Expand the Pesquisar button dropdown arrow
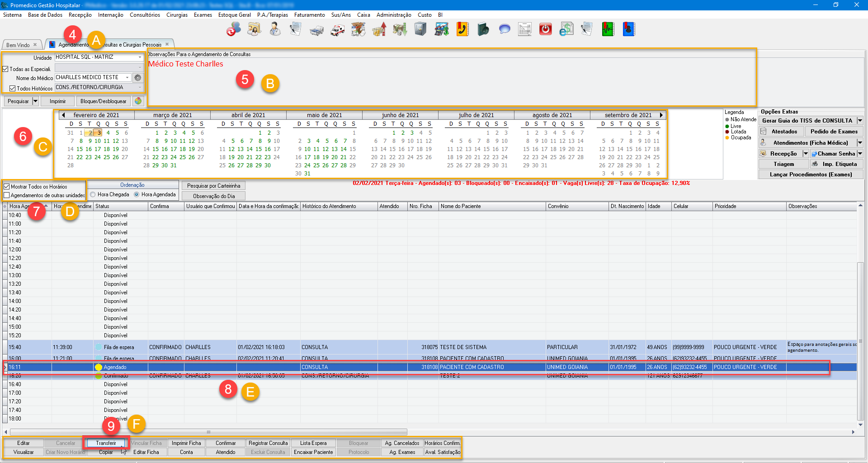This screenshot has height=463, width=868. [35, 101]
